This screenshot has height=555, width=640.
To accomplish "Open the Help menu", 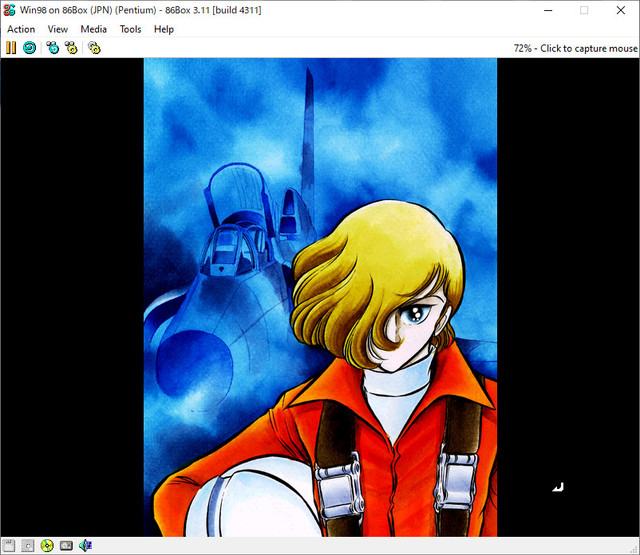I will [x=164, y=29].
